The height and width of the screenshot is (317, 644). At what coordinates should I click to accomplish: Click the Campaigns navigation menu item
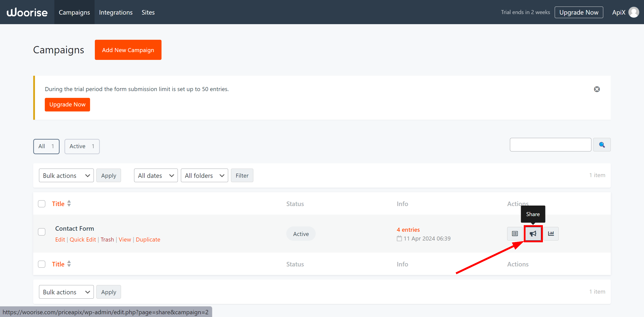point(74,12)
